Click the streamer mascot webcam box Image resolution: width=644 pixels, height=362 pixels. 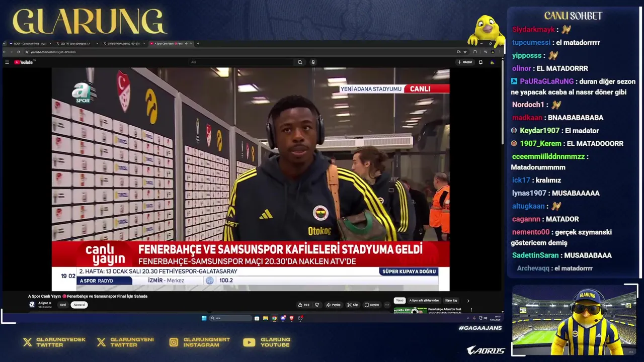575,321
